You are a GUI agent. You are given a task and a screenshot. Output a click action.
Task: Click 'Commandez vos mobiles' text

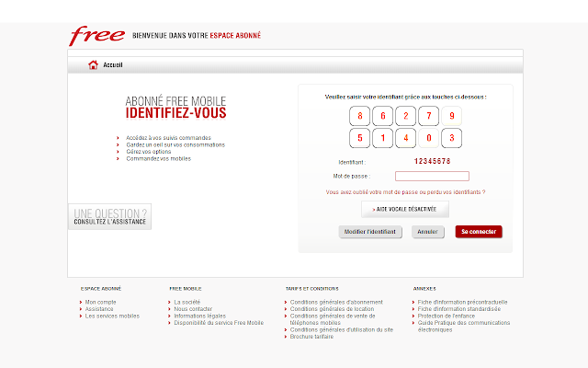pyautogui.click(x=158, y=158)
